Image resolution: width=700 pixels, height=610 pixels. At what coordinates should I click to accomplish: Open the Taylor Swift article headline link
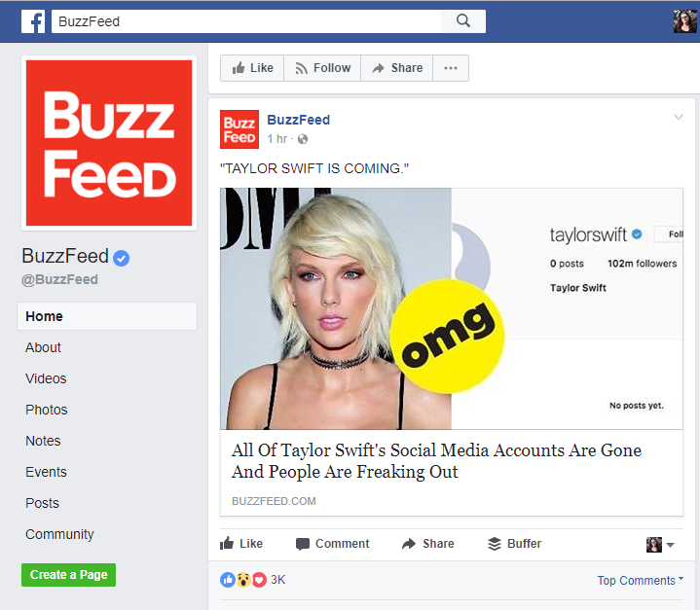(436, 461)
